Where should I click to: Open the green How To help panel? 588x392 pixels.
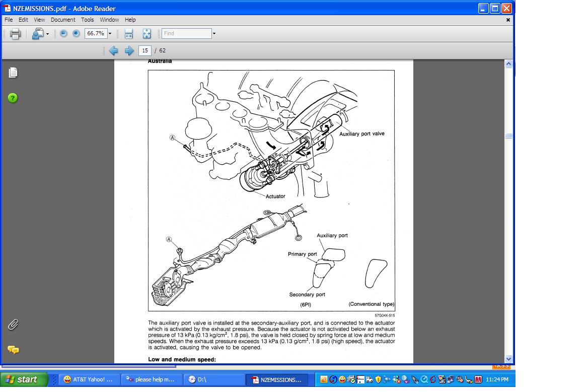tap(13, 98)
